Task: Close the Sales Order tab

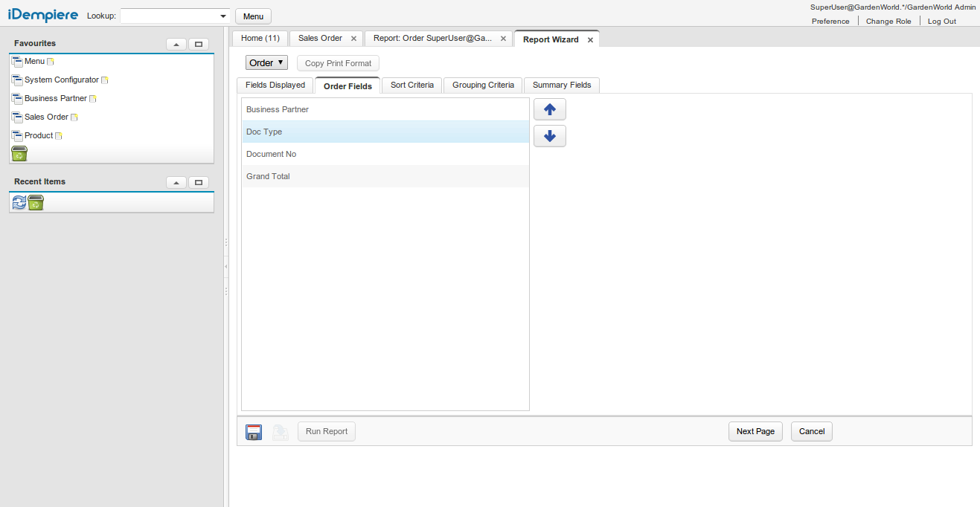Action: coord(353,39)
